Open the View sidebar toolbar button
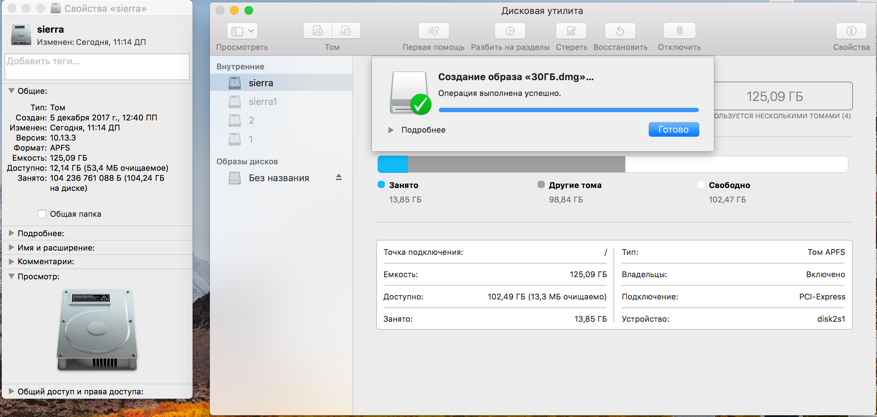Screen dimensions: 877x417 [242, 31]
